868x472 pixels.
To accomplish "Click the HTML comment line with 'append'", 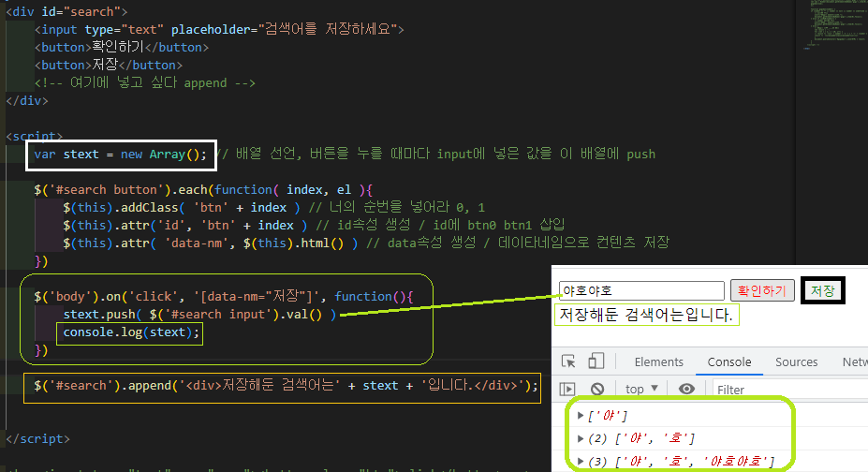I will click(144, 83).
